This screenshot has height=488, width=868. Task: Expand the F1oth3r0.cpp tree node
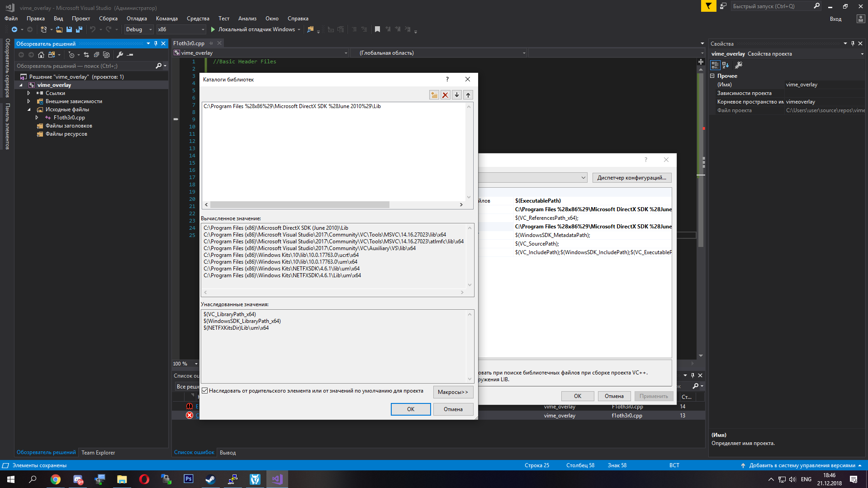(x=37, y=118)
